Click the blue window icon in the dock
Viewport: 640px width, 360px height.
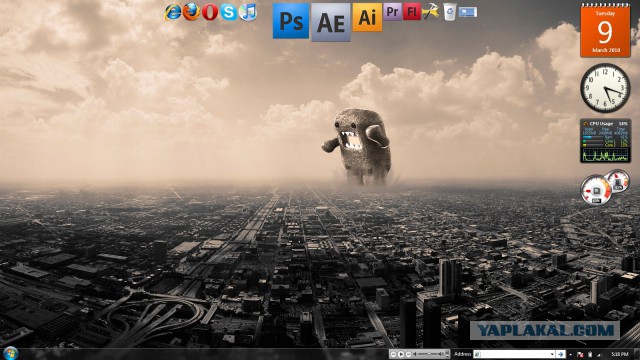pos(468,12)
